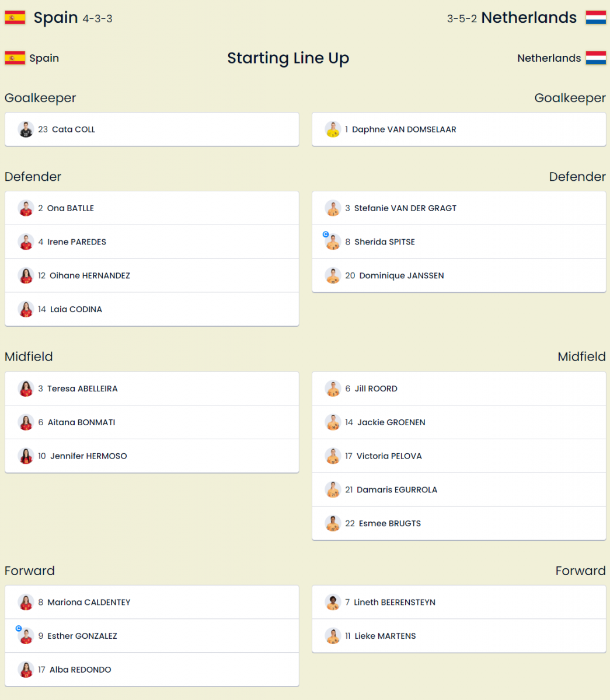610x700 pixels.
Task: Open Stefanie van der Gragt's row
Action: [x=459, y=208]
